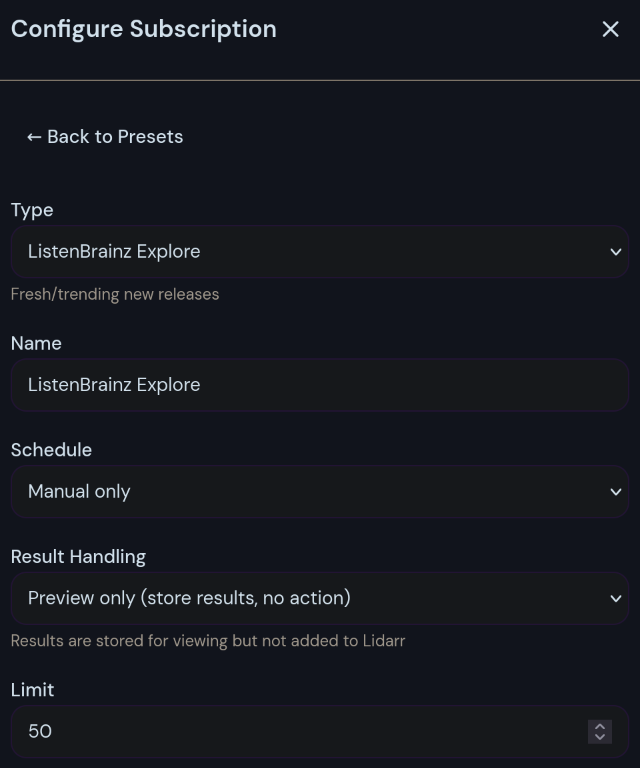The image size is (640, 768).
Task: Click the Schedule field label
Action: coord(51,450)
